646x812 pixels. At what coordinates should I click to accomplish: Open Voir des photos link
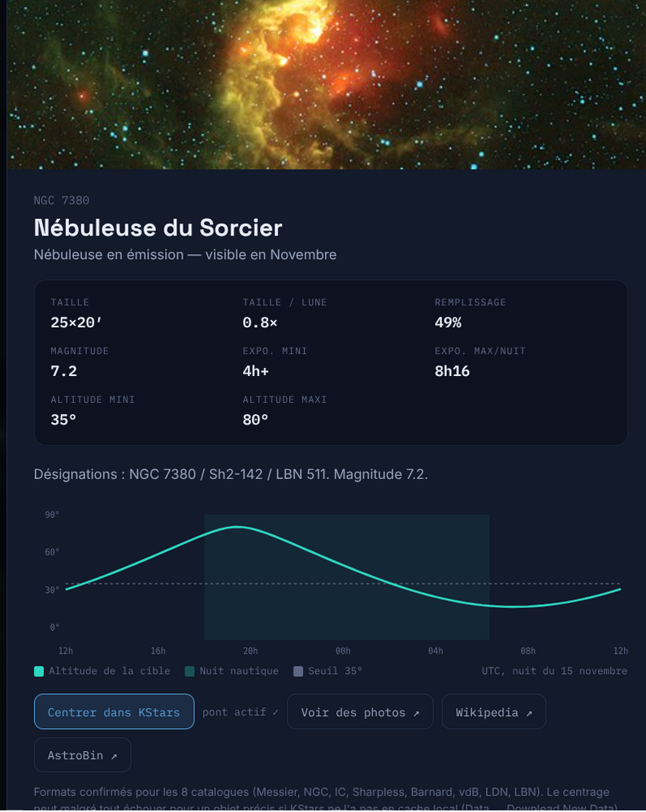coord(360,711)
